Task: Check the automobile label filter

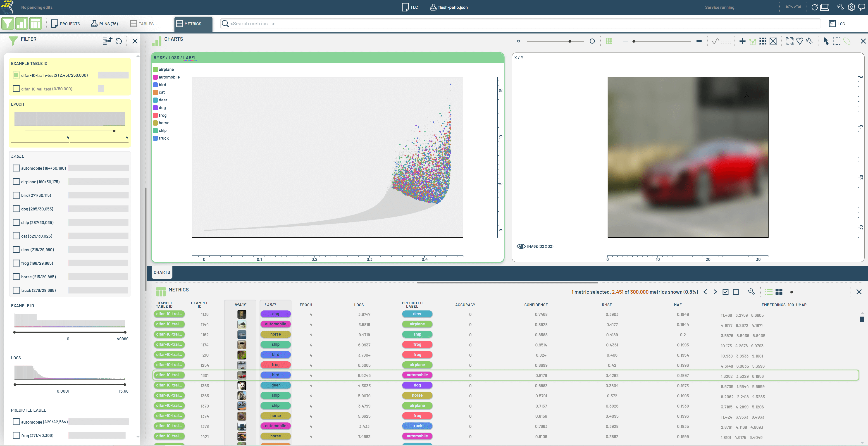Action: 16,168
